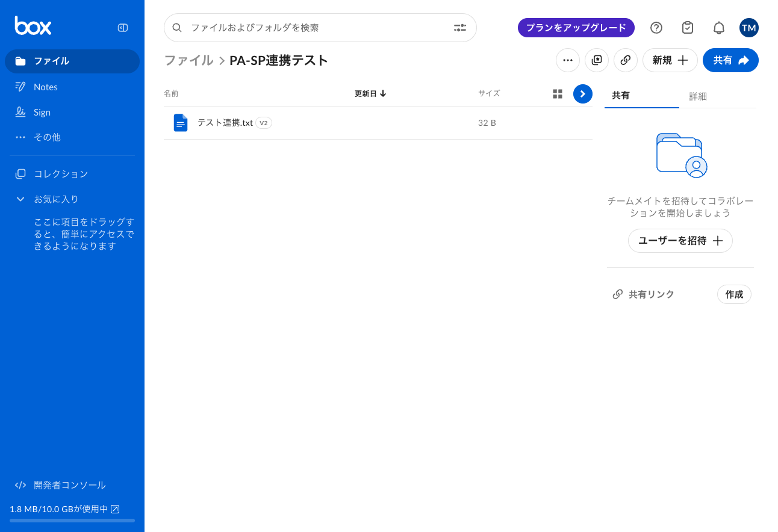Collapse the sidebar with the panel icon
The height and width of the screenshot is (532, 778).
[123, 27]
